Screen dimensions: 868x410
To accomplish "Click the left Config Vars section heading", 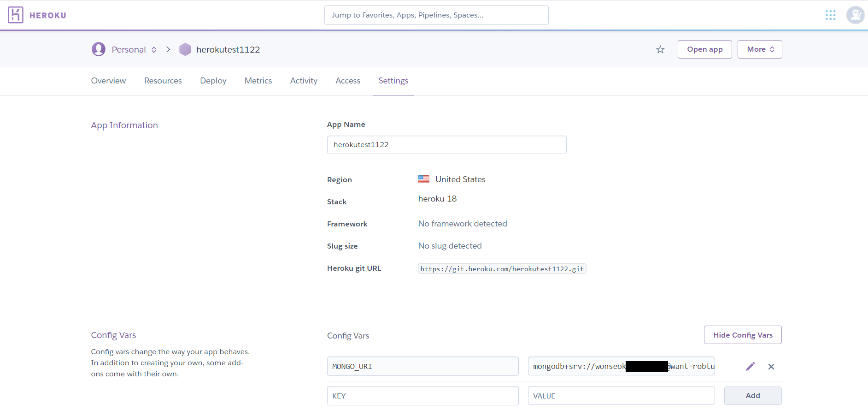I will [x=113, y=335].
